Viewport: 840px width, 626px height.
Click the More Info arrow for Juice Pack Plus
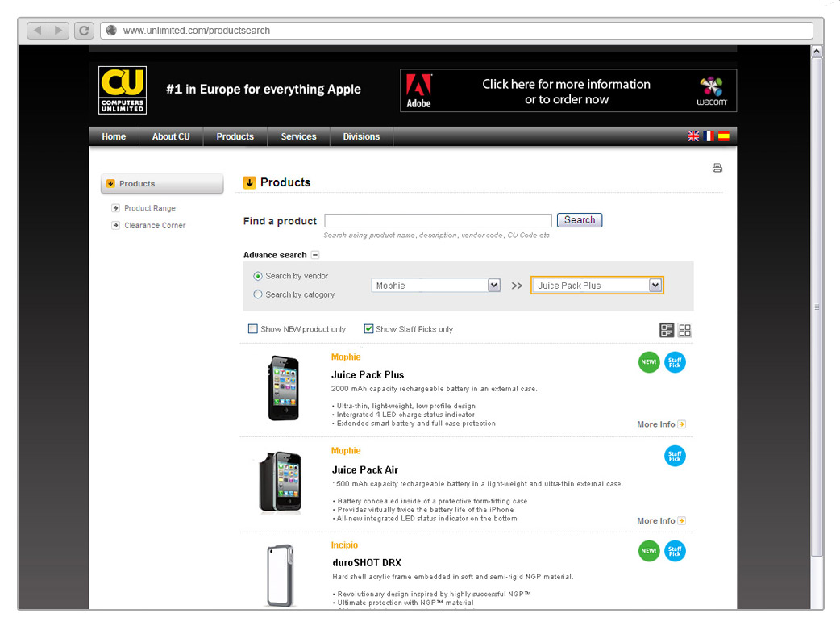[681, 424]
